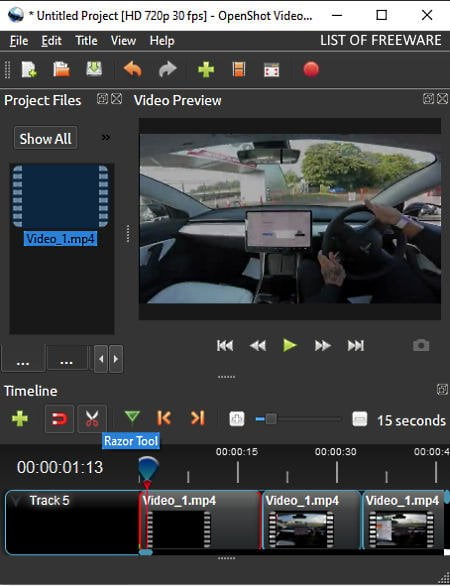Click the first collapsed panel tab
Screen dimensions: 450x586
23,359
